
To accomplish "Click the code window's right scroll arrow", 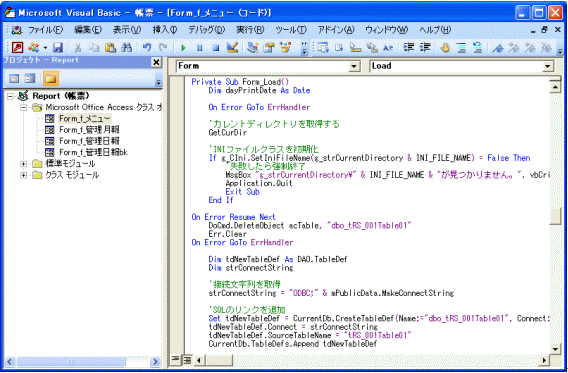I will point(544,360).
